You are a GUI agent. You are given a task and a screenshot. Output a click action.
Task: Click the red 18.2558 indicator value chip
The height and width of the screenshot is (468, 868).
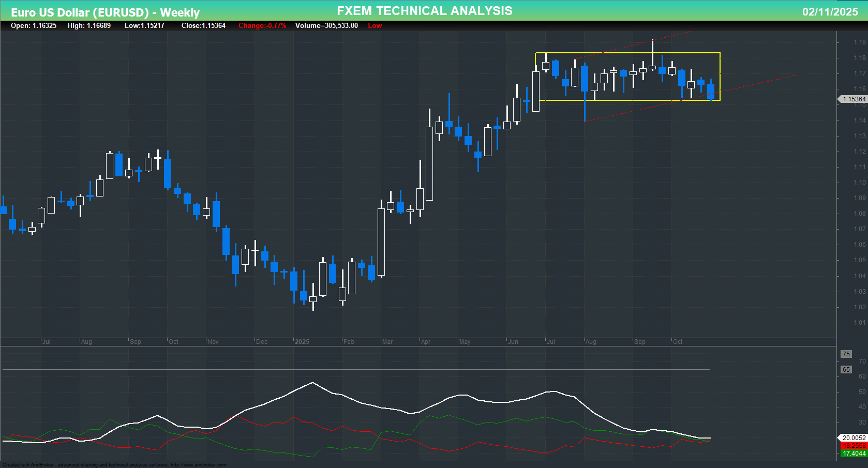click(x=852, y=445)
